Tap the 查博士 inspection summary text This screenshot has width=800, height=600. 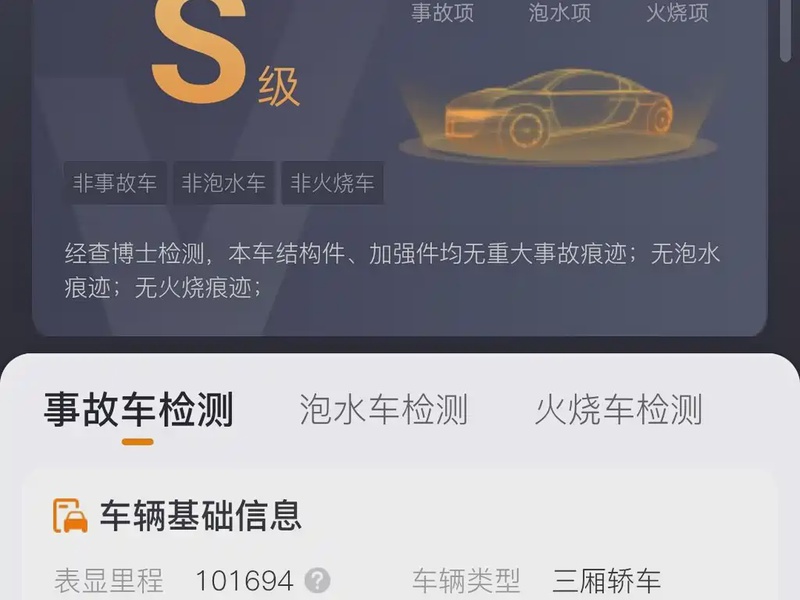pos(392,270)
